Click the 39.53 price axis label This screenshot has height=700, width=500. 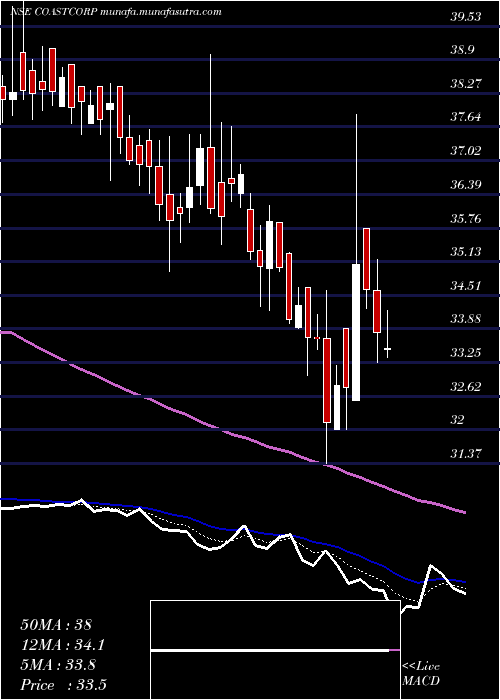466,17
